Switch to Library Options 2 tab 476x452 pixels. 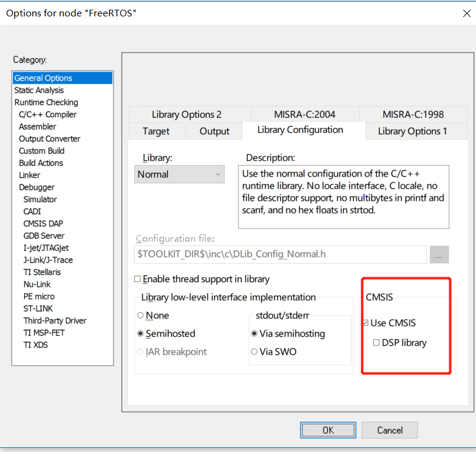tap(189, 114)
